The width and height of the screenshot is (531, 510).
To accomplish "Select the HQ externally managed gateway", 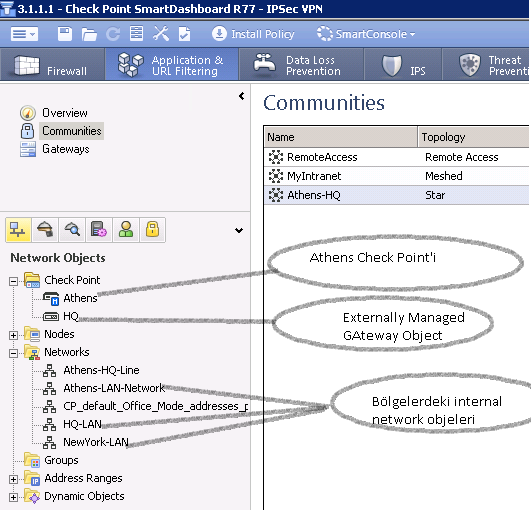I will 71,316.
